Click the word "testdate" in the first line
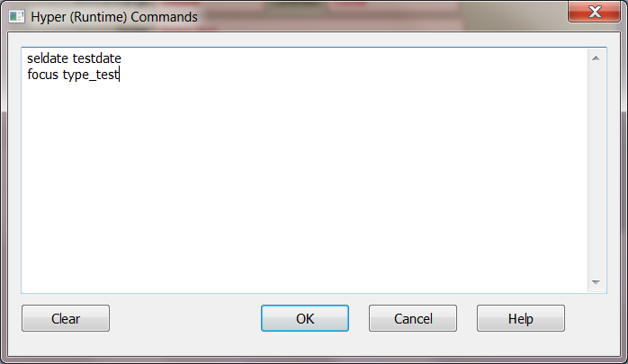The image size is (628, 364). click(96, 58)
